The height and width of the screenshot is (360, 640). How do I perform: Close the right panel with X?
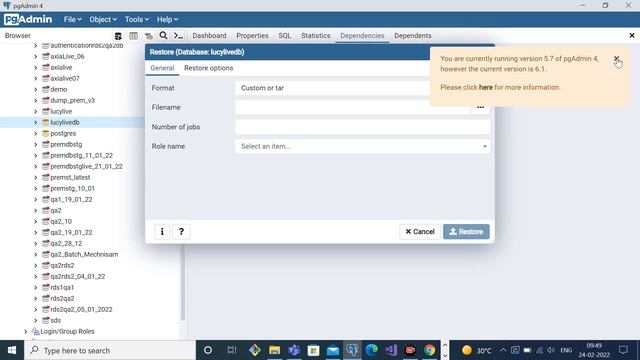tap(632, 36)
